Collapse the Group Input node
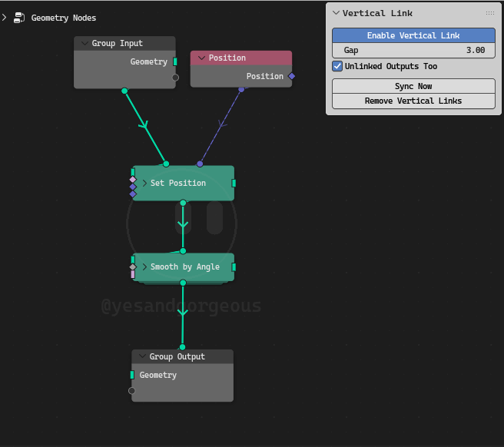Screen dimensions: 504x447 pos(85,43)
